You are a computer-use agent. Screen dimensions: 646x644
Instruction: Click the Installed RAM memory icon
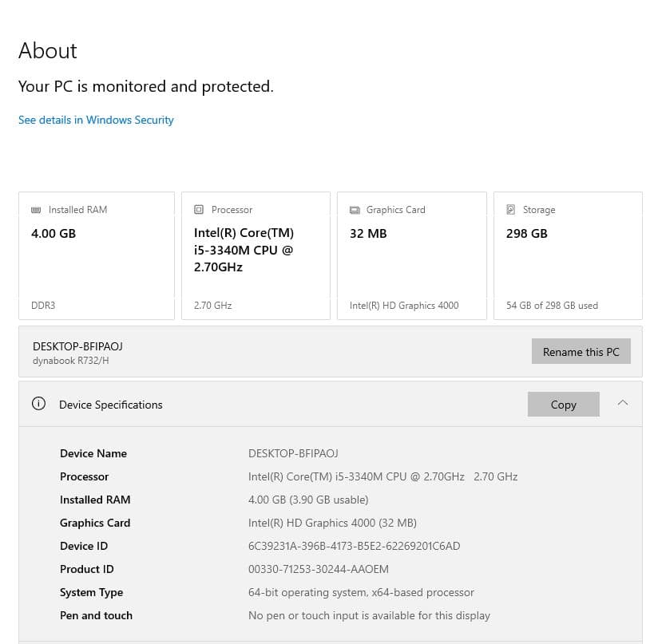36,210
